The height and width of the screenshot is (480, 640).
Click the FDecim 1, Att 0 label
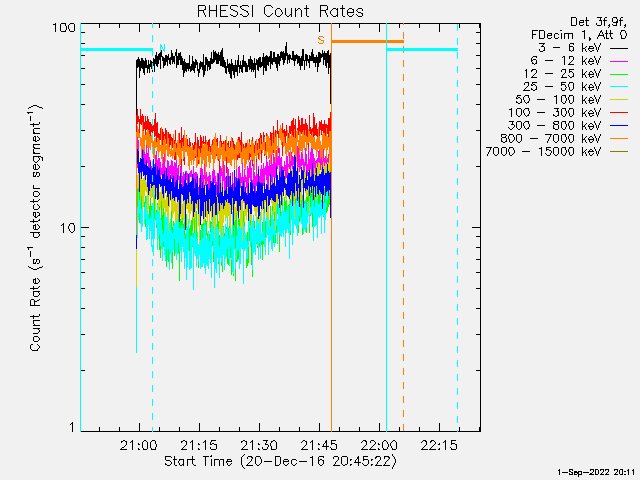[579, 35]
